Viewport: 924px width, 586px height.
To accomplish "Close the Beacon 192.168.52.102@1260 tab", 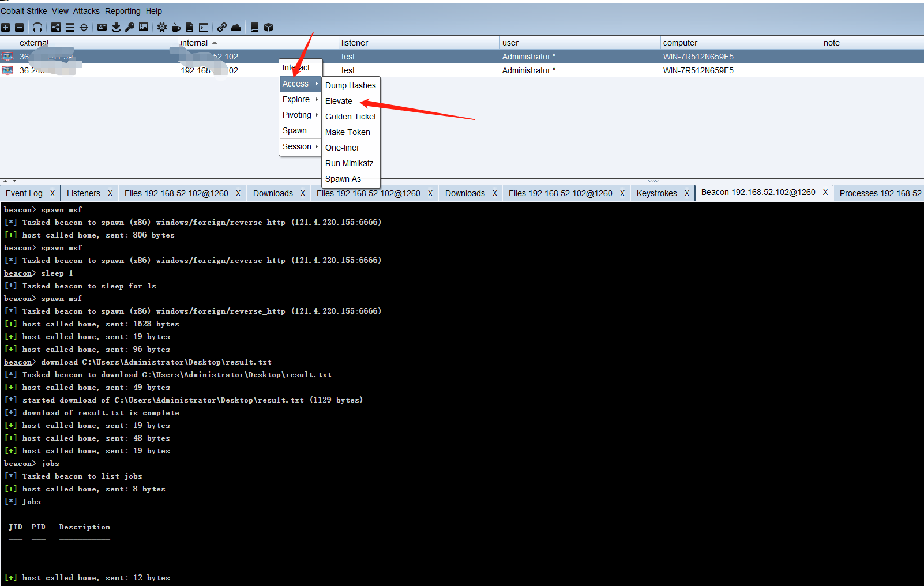I will click(x=825, y=192).
